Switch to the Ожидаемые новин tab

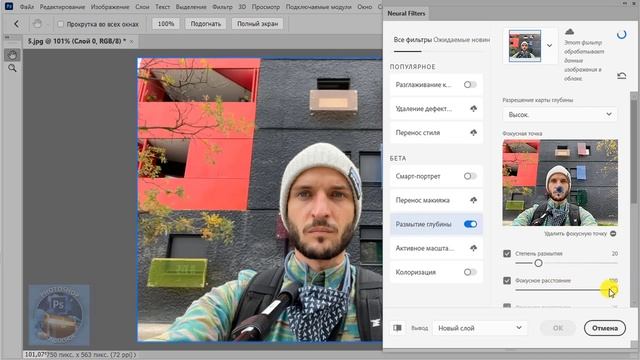point(462,40)
